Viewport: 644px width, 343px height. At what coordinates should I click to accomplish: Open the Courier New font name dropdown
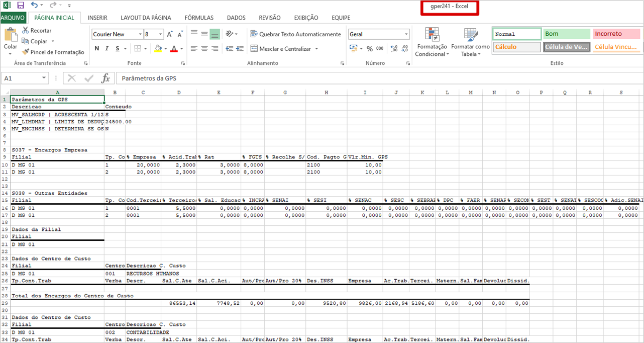(x=140, y=34)
